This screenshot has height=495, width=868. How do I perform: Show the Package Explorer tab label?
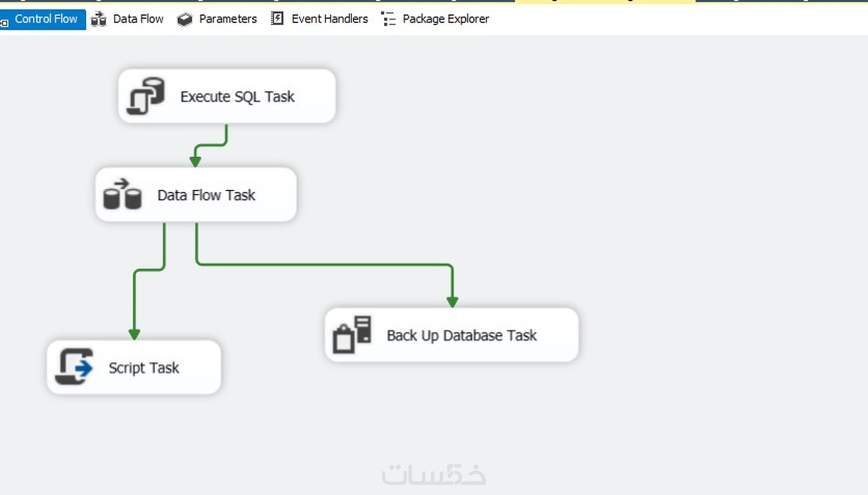pos(445,19)
